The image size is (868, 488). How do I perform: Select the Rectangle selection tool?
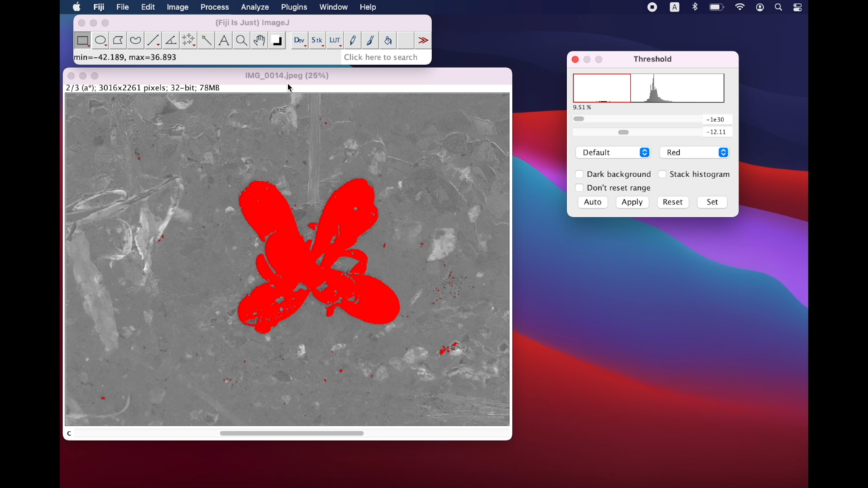pyautogui.click(x=82, y=40)
